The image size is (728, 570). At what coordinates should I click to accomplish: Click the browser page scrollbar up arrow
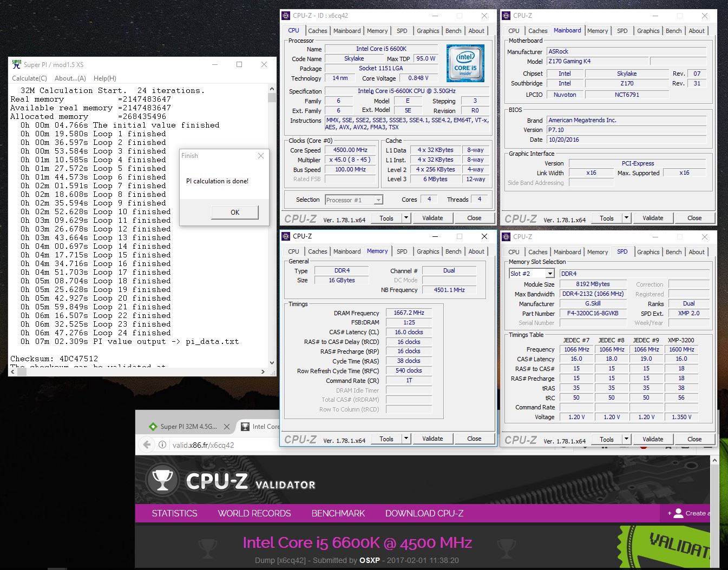[714, 460]
